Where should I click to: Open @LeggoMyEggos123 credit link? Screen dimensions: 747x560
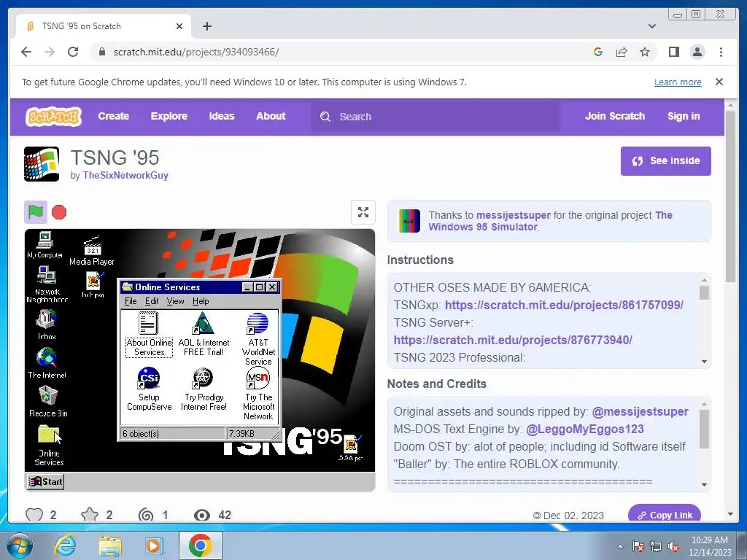click(x=584, y=429)
